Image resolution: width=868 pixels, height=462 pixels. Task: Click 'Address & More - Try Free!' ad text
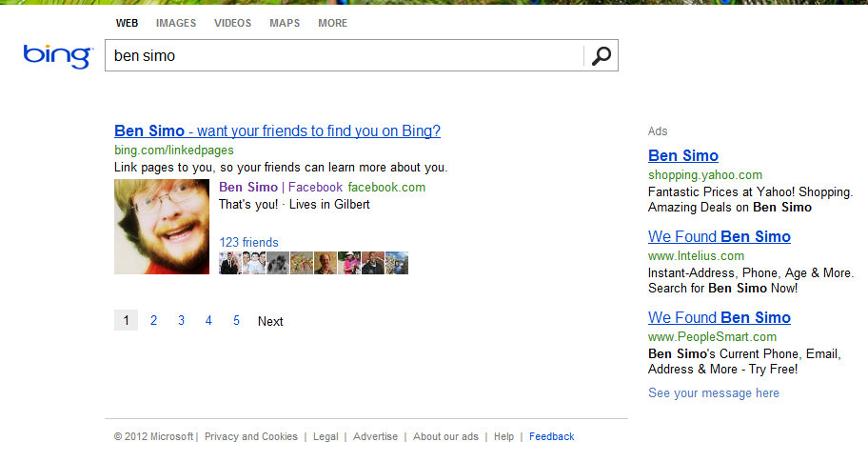tap(723, 370)
